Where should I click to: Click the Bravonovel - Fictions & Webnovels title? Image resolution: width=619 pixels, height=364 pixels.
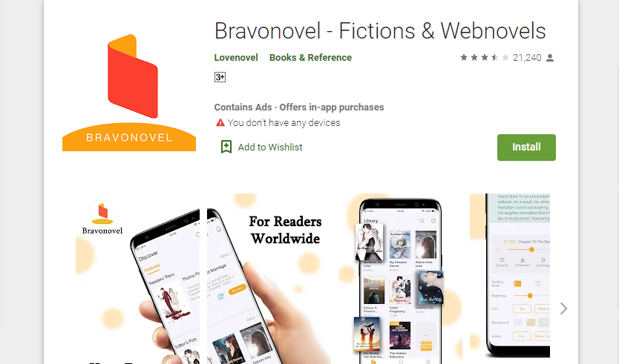[x=380, y=30]
